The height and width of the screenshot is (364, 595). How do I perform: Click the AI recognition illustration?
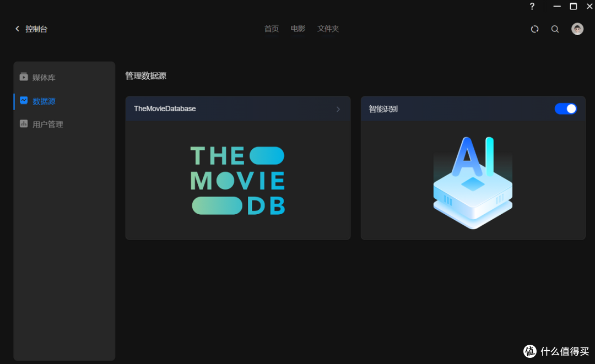(473, 182)
